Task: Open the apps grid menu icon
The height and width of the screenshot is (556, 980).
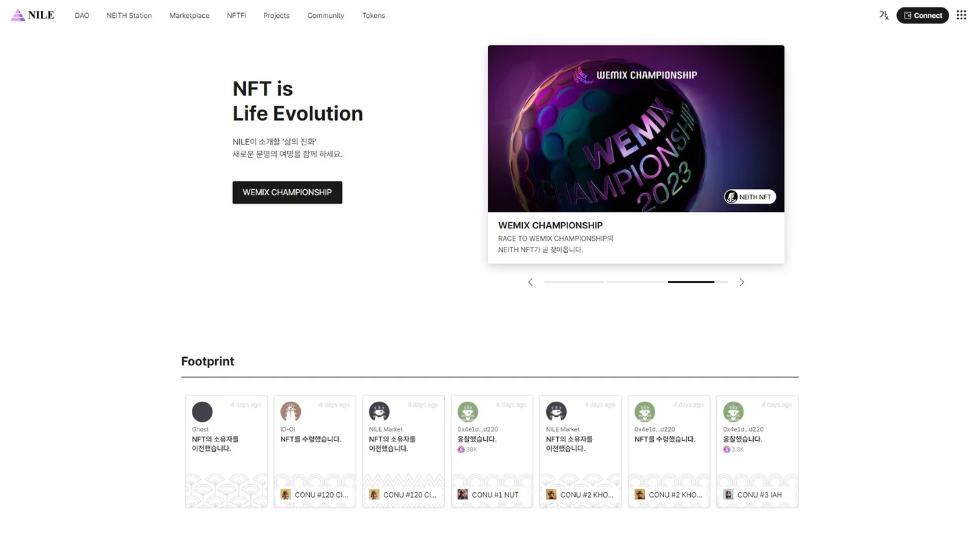Action: 961,15
